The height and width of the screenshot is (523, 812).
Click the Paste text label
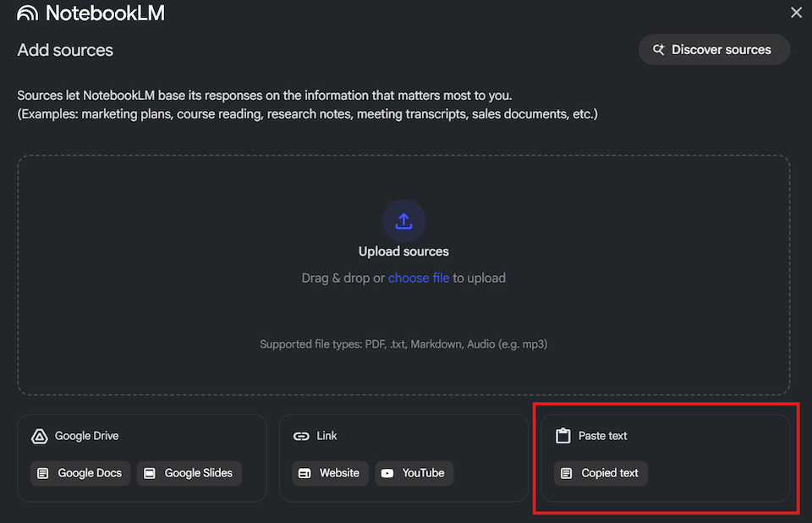click(602, 436)
